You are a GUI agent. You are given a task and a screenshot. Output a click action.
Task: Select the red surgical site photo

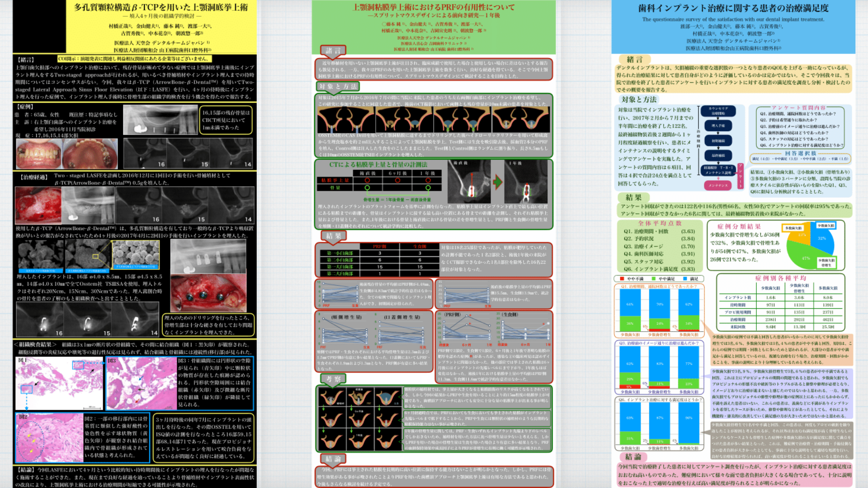(38, 206)
